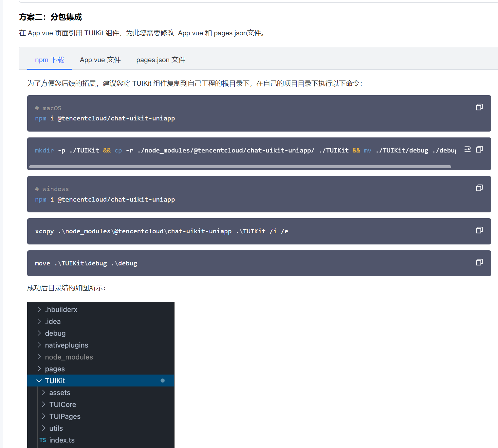Viewport: 498px width, 448px height.
Task: Switch to the npm 下载 tab
Action: click(x=49, y=60)
